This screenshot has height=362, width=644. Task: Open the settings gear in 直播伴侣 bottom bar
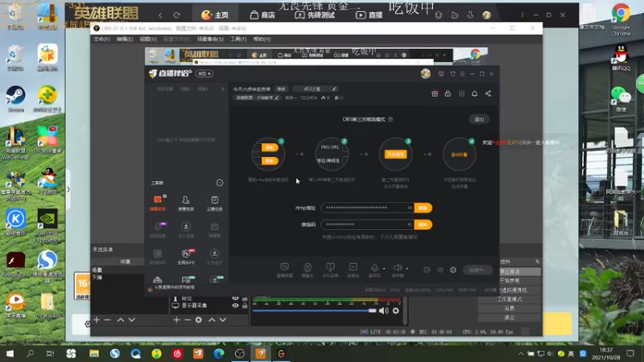pos(453,270)
